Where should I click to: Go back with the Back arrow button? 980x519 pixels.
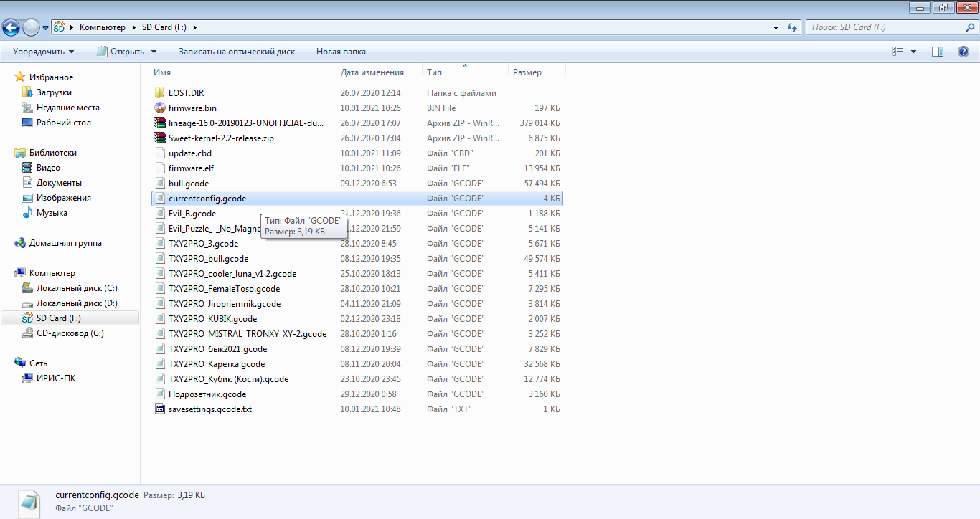click(x=11, y=27)
